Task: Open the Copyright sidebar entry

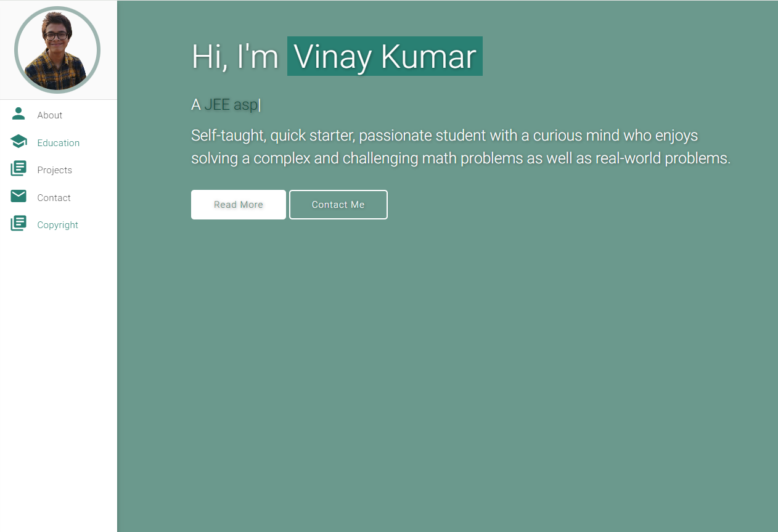Action: click(x=57, y=225)
